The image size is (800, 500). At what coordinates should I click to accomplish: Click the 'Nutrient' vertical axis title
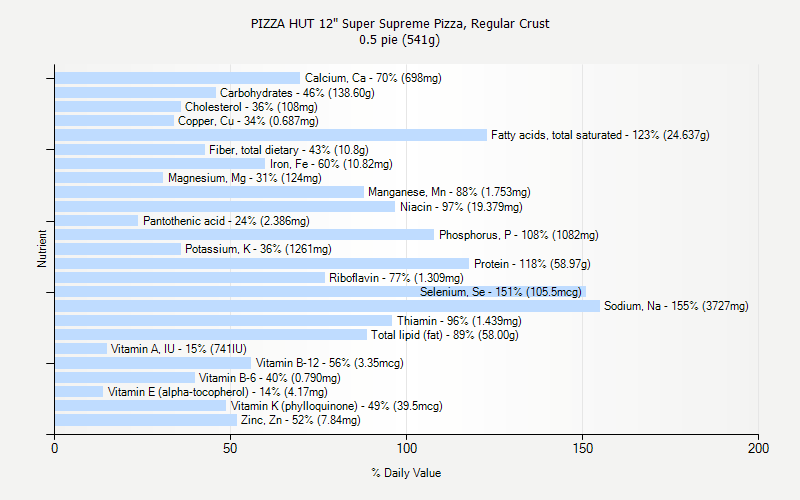click(x=42, y=249)
